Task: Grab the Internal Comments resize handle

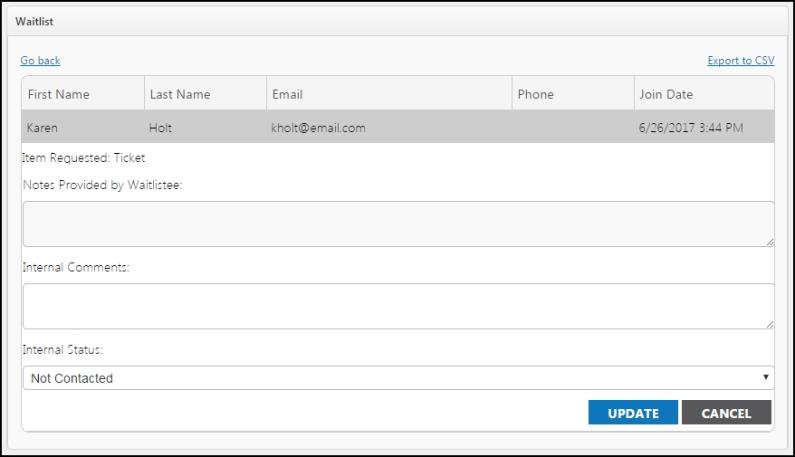Action: 770,325
